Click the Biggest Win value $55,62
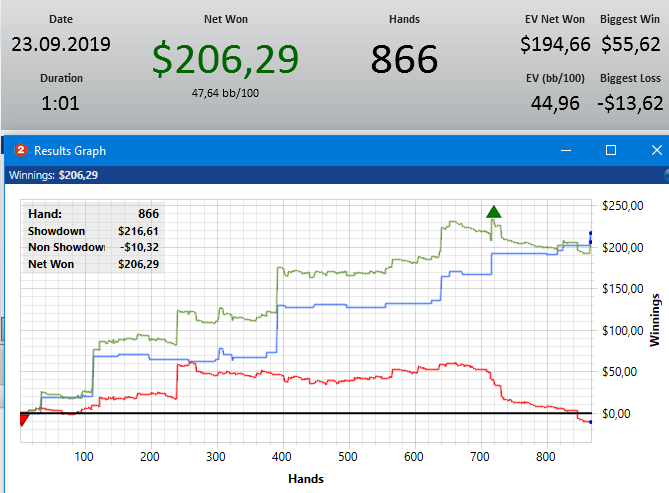The image size is (669, 493). (x=631, y=44)
